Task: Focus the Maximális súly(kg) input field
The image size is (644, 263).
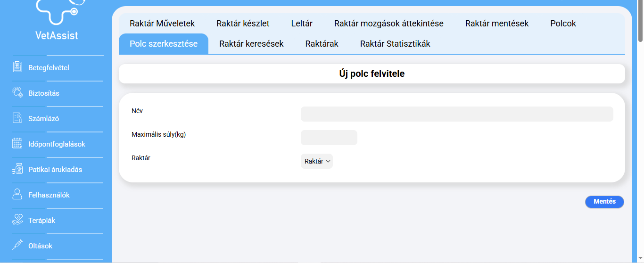Action: pos(329,138)
